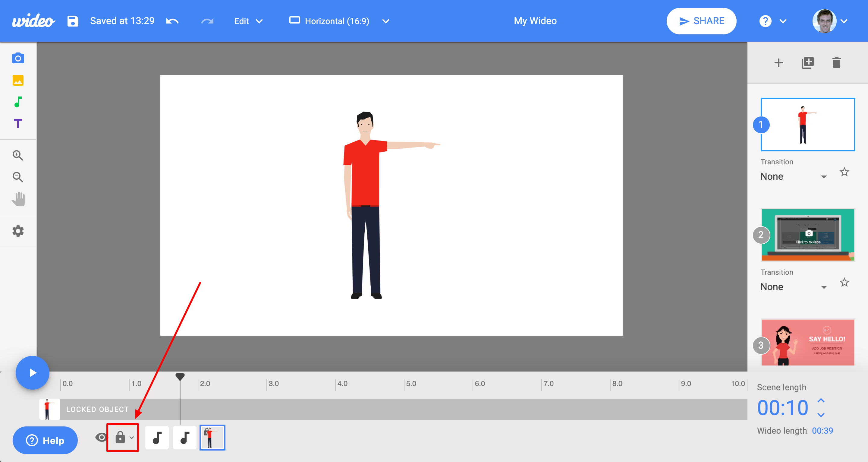Image resolution: width=868 pixels, height=462 pixels.
Task: Click the blue Help button
Action: 45,440
